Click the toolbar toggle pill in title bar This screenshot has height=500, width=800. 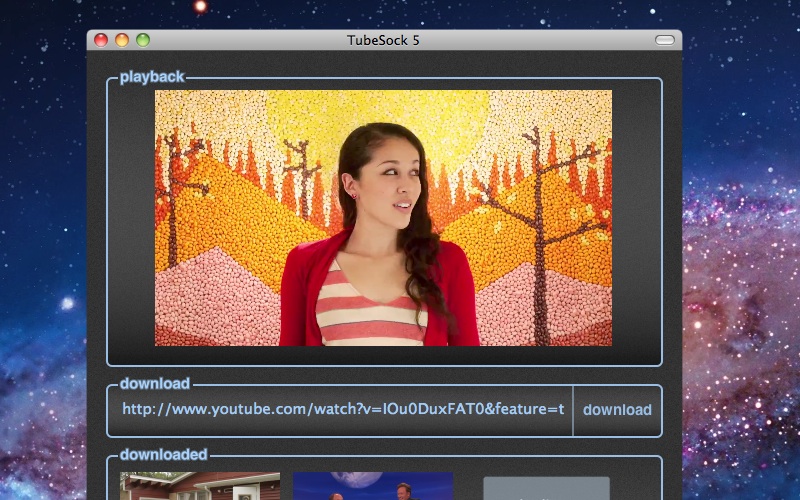[665, 40]
